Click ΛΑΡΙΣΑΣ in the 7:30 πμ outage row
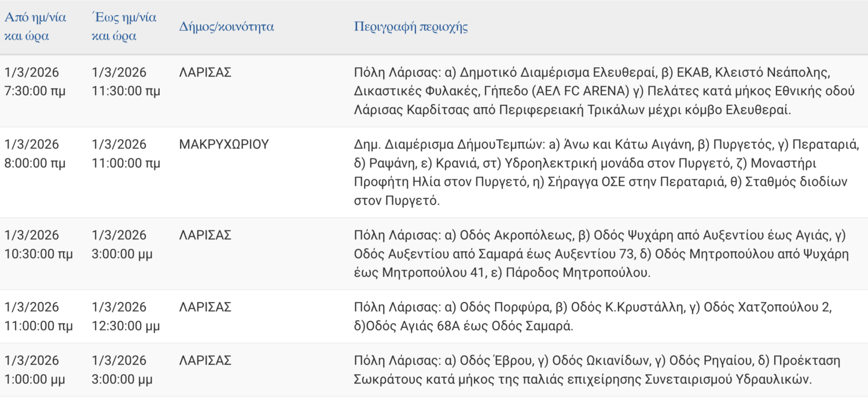Screen dimensions: 868x398 tap(205, 73)
